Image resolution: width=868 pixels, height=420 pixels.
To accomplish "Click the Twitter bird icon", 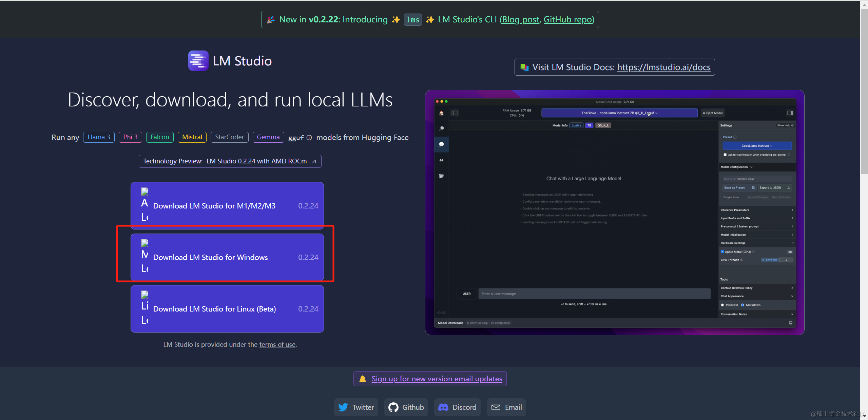I will 343,407.
